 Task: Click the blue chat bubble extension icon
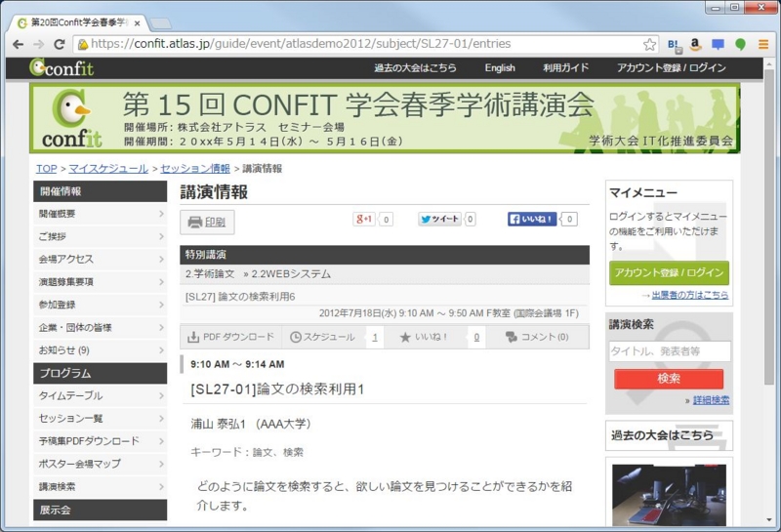coord(718,45)
